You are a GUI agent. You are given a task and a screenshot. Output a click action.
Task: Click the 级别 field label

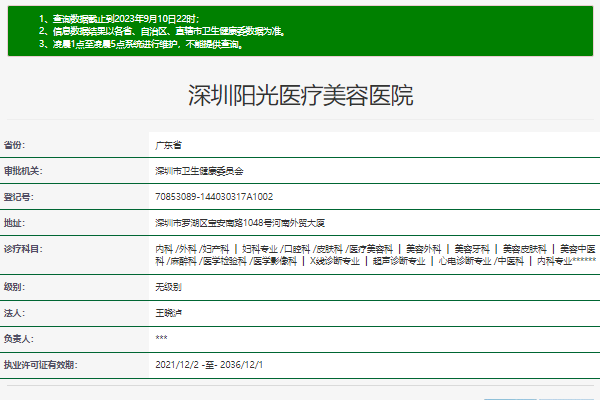click(14, 287)
